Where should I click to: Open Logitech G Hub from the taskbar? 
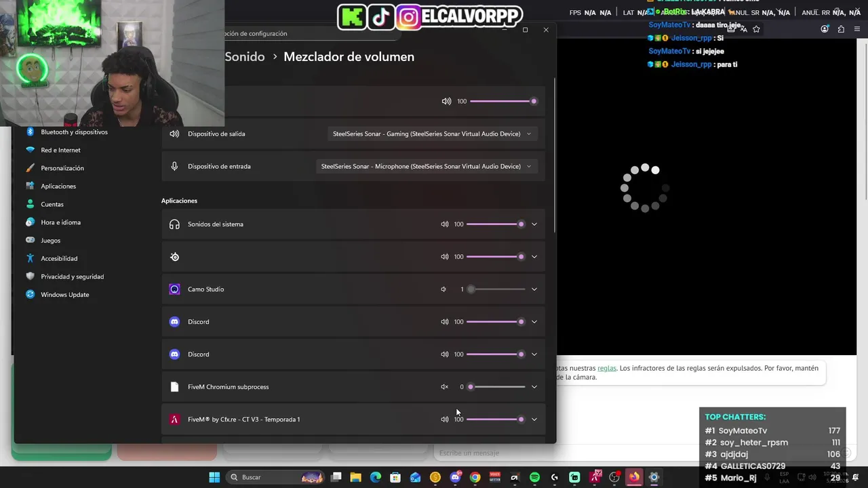click(x=555, y=477)
